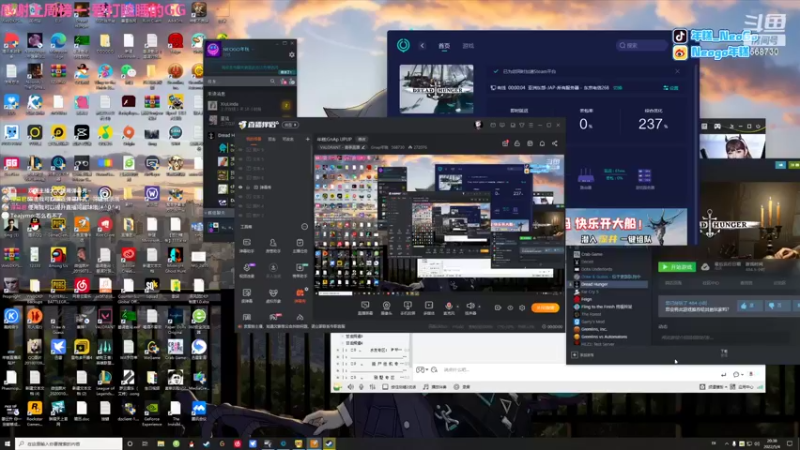
Task: Click the thumbs up recommend icon in Steam
Action: pyautogui.click(x=746, y=306)
